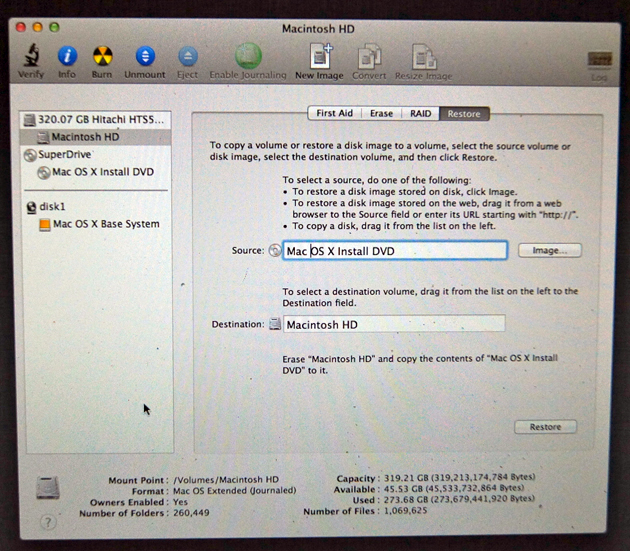The image size is (630, 551).
Task: Click the Number of Folders value 260,449
Action: 191,513
